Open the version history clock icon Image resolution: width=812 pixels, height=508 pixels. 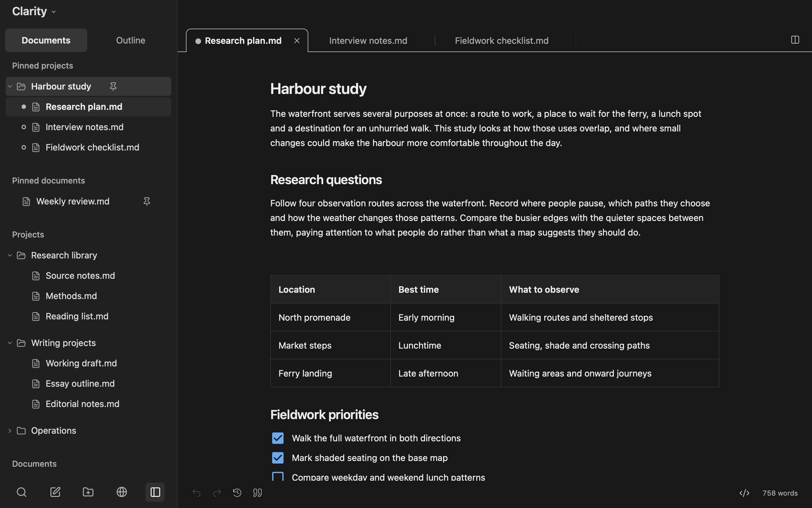coord(237,493)
